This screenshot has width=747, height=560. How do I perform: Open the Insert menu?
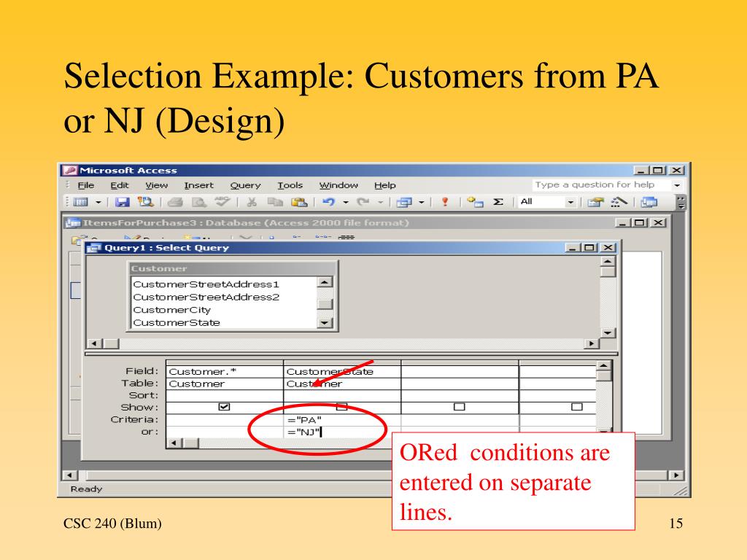[x=198, y=185]
